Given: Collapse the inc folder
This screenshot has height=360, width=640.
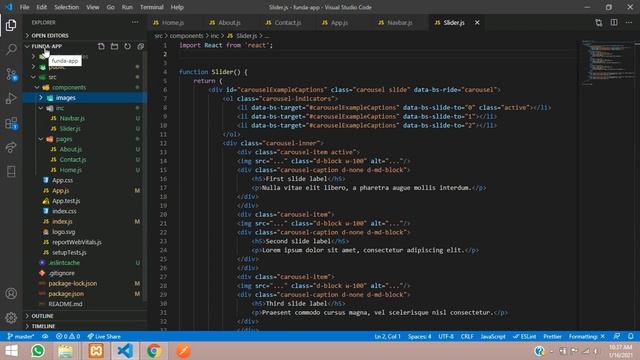Looking at the screenshot, I should 60,108.
